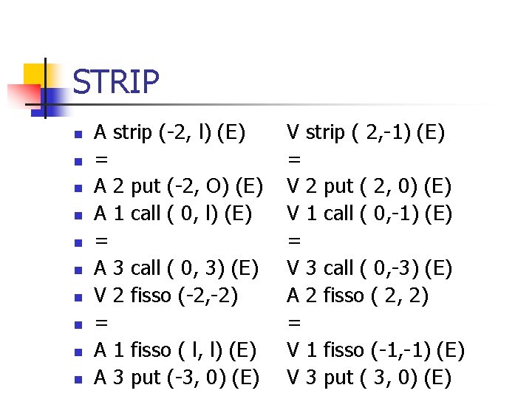The height and width of the screenshot is (399, 532).
Task: Click the text "V 1 fisso (-1,-1) (E)"
Action: 375,349
